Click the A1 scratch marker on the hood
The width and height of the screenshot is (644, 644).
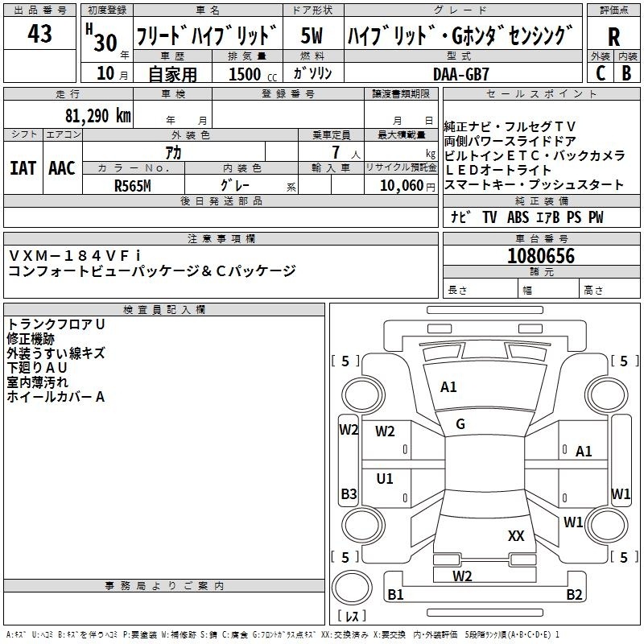448,387
